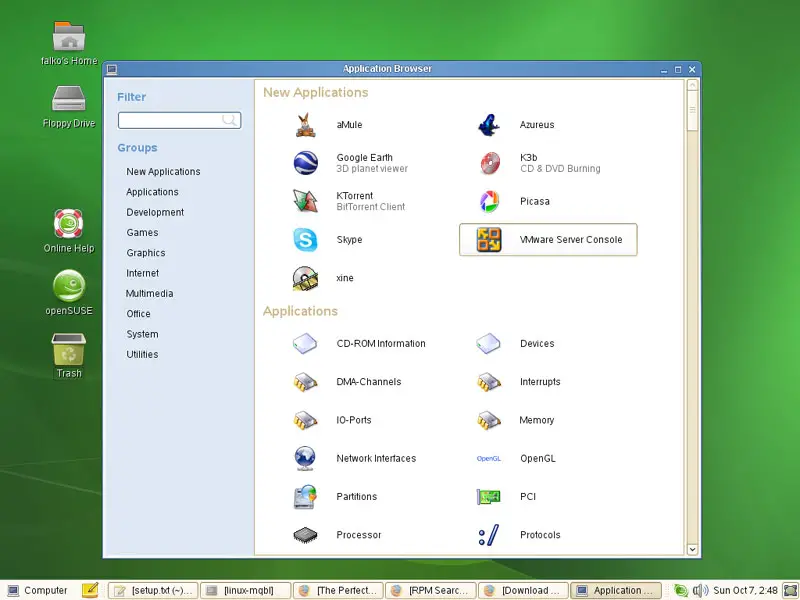Click the vertical scrollbar thumb
This screenshot has width=800, height=600.
[x=692, y=111]
